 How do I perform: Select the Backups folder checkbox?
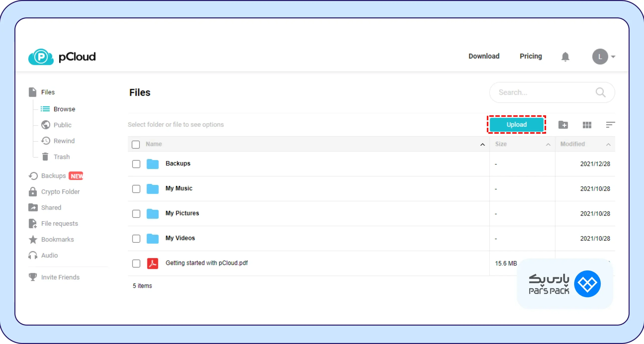tap(136, 164)
